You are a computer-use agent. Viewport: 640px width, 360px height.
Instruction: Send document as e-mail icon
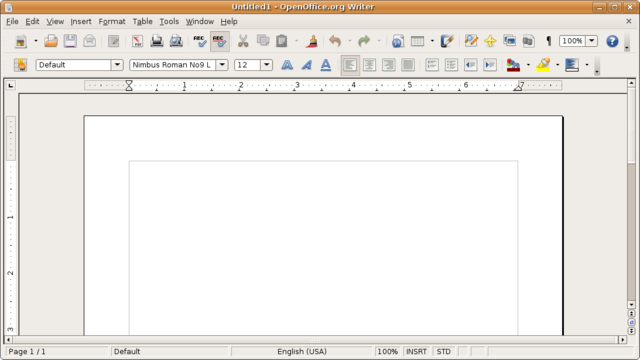(89, 41)
